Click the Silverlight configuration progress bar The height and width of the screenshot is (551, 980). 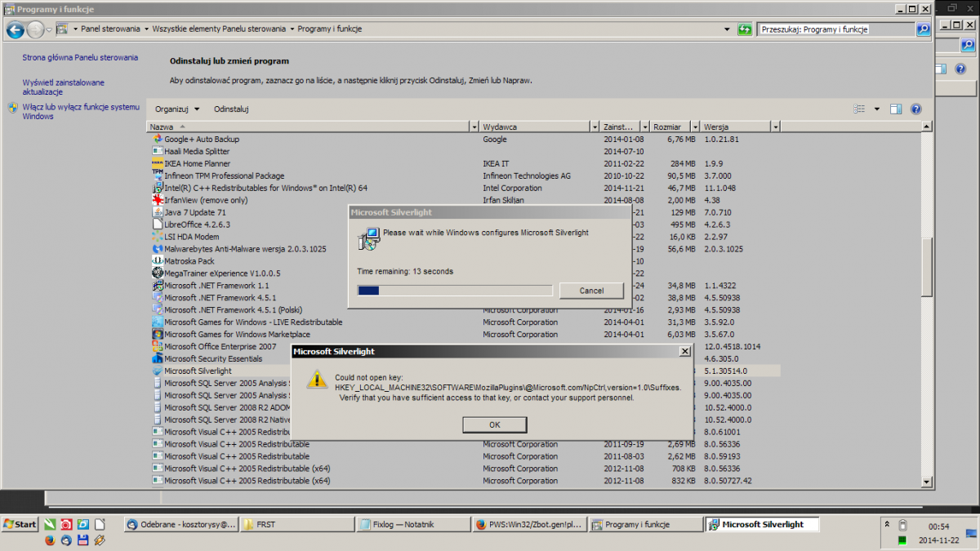pos(455,291)
